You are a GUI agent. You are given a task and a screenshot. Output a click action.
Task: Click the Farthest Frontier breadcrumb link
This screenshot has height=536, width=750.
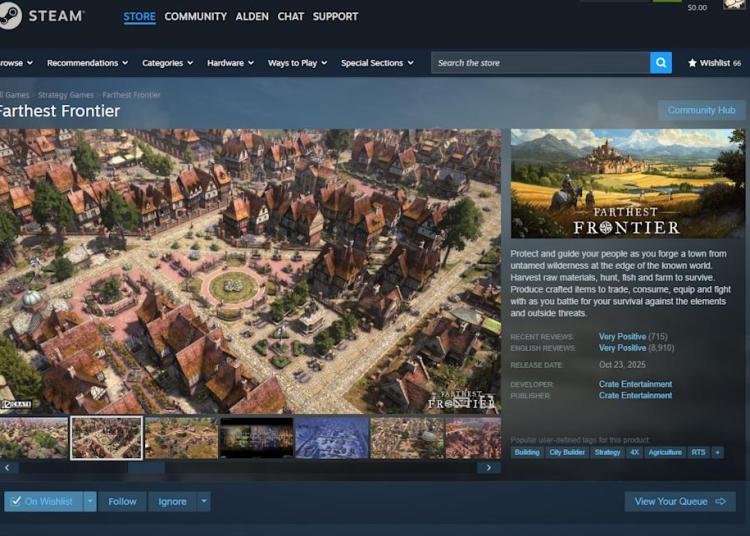131,95
